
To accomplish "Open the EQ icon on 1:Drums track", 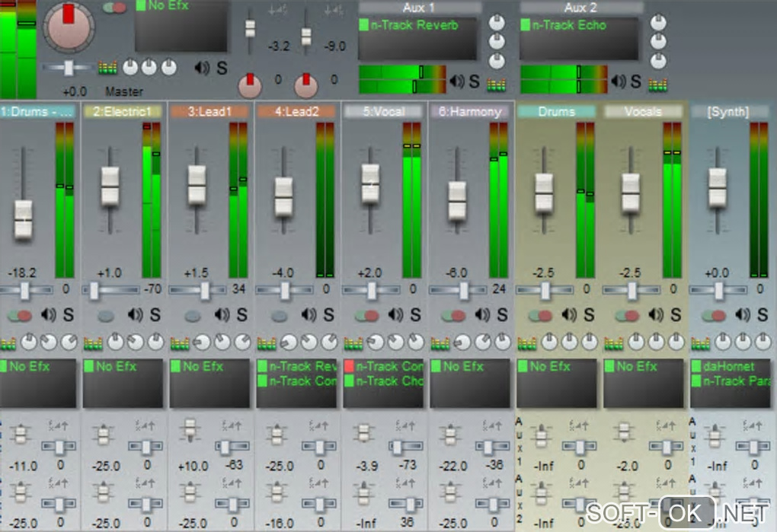I will coord(8,342).
